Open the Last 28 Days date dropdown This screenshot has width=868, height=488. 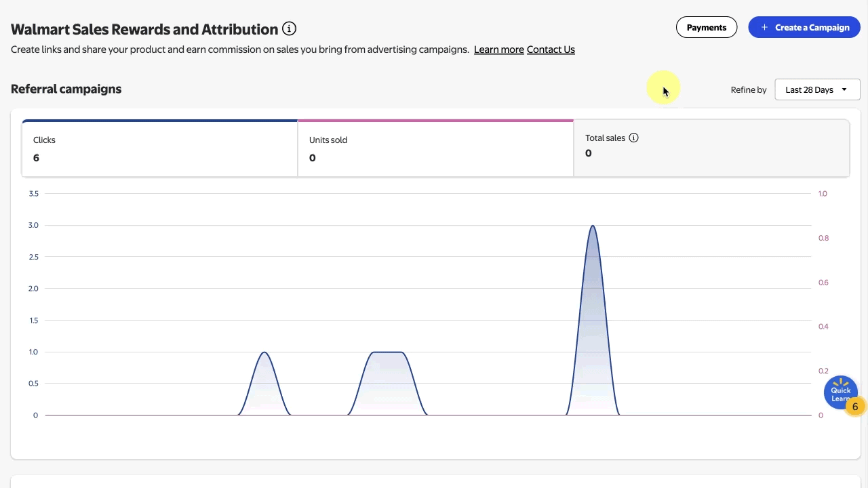click(817, 89)
